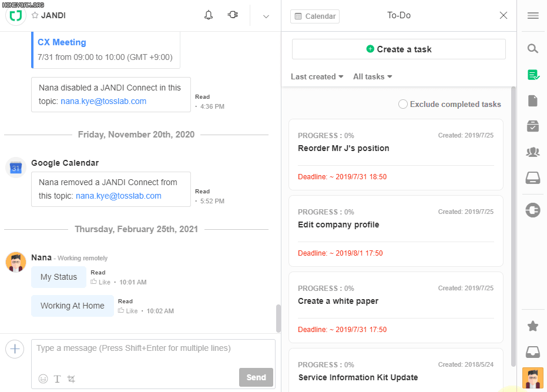Click email link in disabled Connect message
Screen dimensions: 547x392
tap(103, 101)
